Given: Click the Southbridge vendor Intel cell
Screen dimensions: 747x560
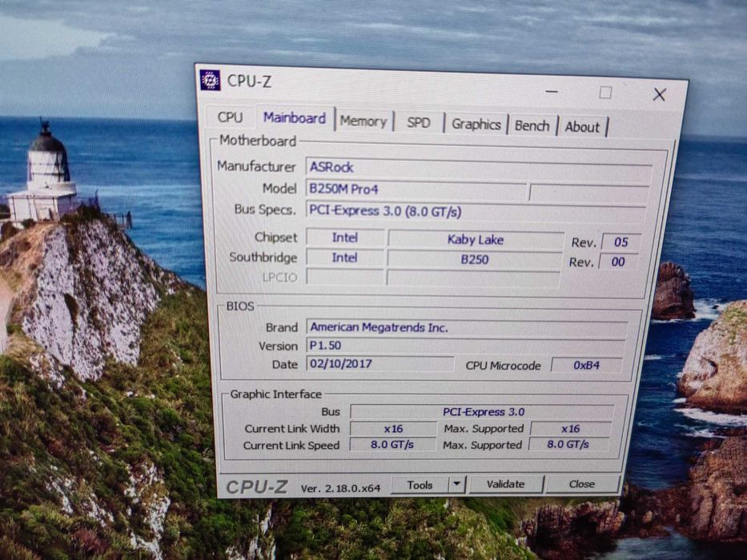Looking at the screenshot, I should tap(344, 258).
